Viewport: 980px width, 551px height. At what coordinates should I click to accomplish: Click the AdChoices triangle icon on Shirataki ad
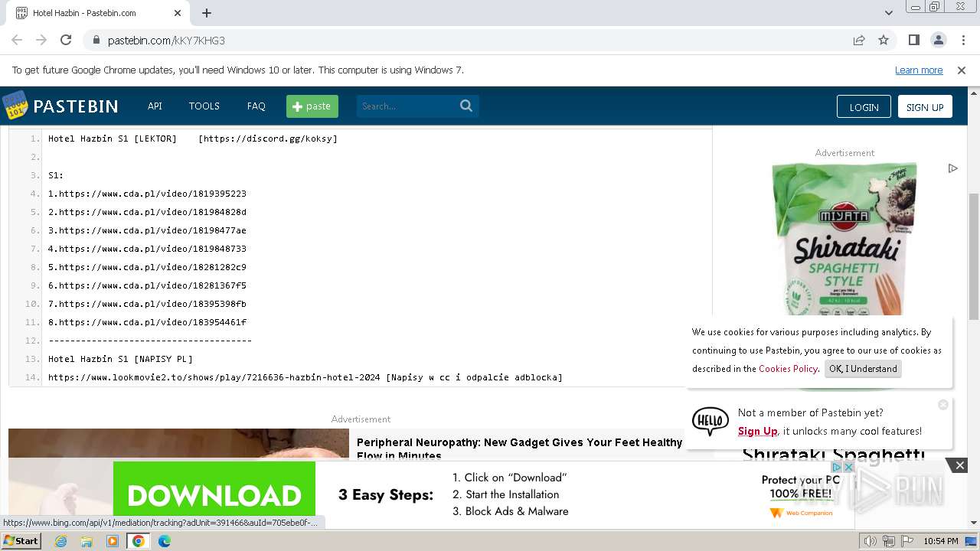(952, 168)
